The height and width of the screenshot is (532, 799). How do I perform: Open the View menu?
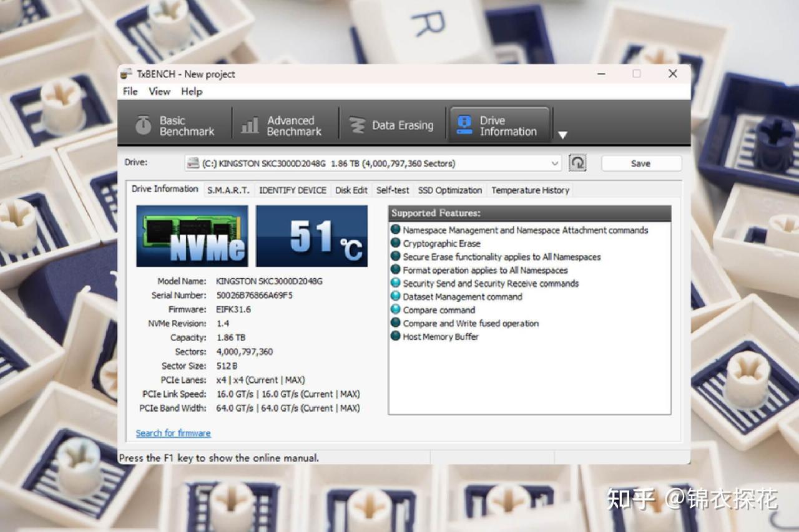pyautogui.click(x=159, y=91)
